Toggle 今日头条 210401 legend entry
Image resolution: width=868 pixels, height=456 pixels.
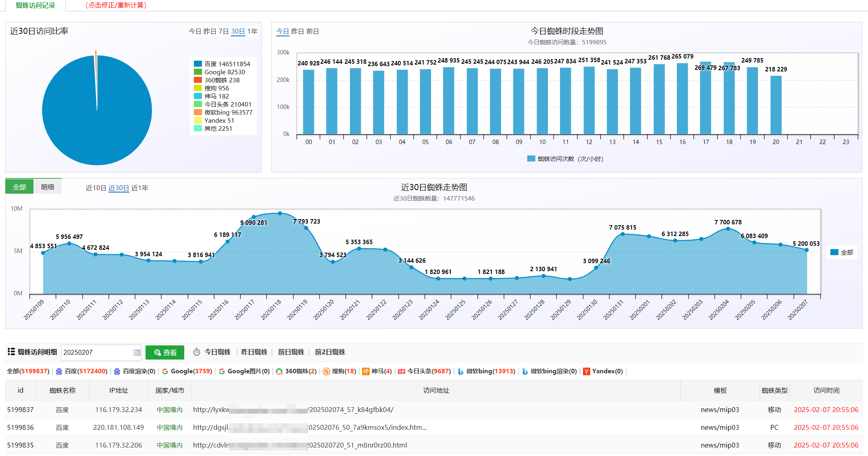(223, 104)
